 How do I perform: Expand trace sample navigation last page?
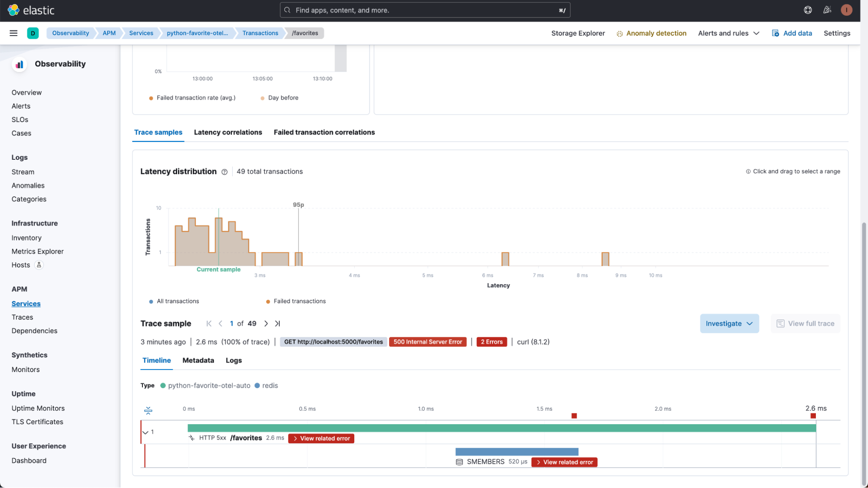[x=277, y=323]
